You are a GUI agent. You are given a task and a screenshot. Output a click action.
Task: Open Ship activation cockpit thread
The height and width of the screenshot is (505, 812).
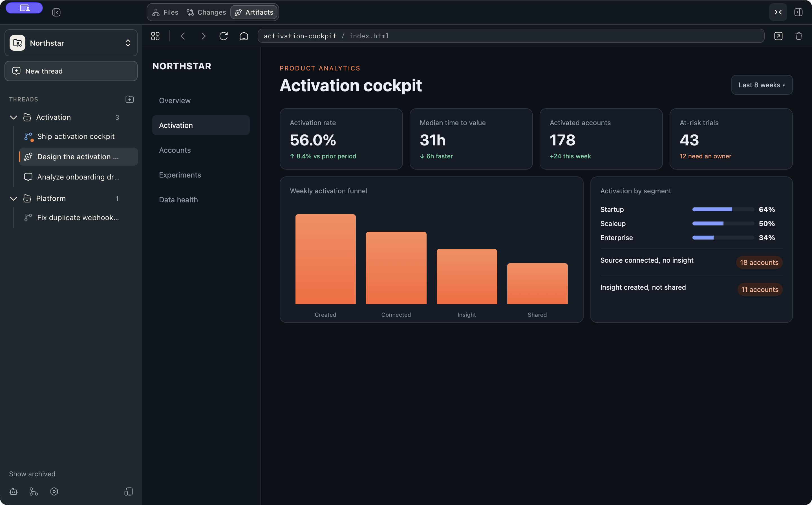tap(79, 137)
